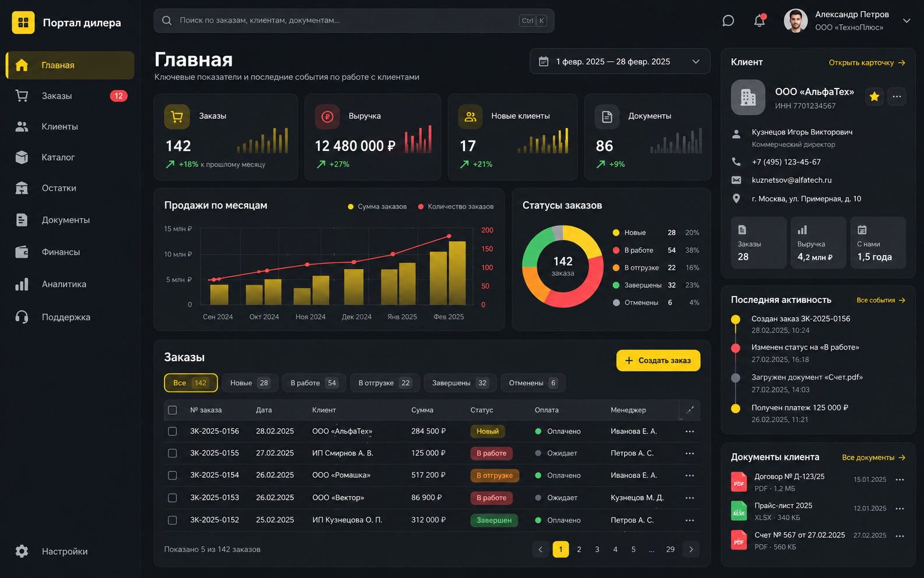Open the Настройки gear in the sidebar
Image resolution: width=924 pixels, height=578 pixels.
tap(22, 551)
